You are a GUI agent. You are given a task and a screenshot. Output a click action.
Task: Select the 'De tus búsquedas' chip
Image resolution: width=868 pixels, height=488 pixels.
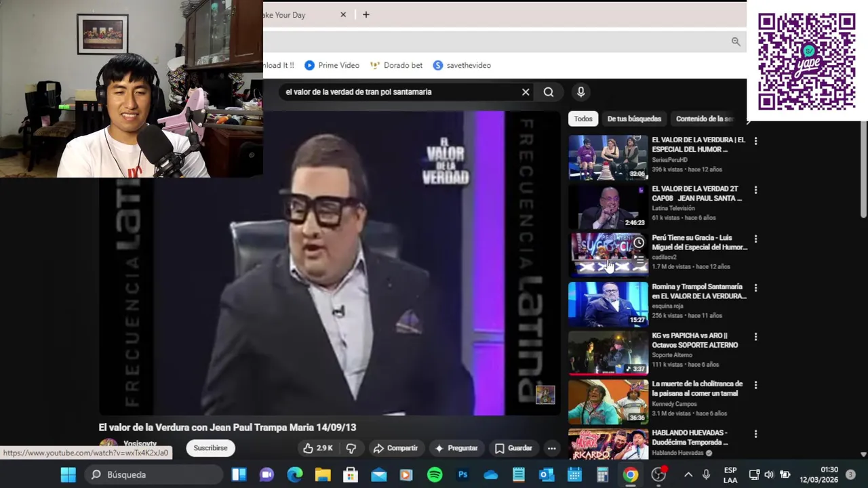tap(634, 119)
